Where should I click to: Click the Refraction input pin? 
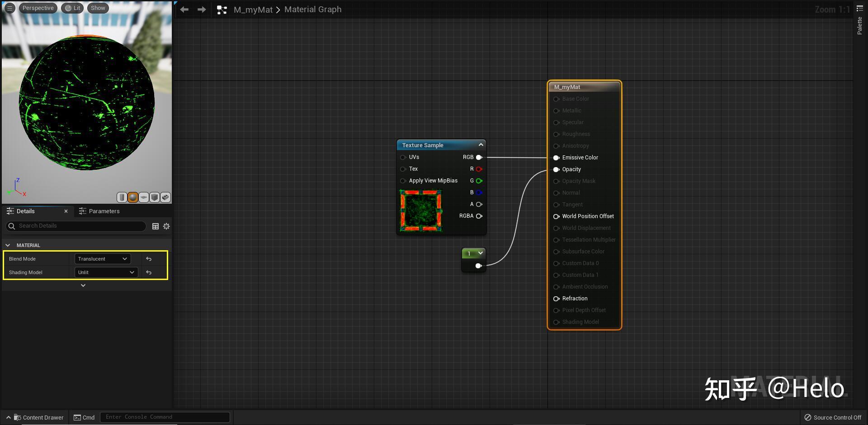click(557, 299)
